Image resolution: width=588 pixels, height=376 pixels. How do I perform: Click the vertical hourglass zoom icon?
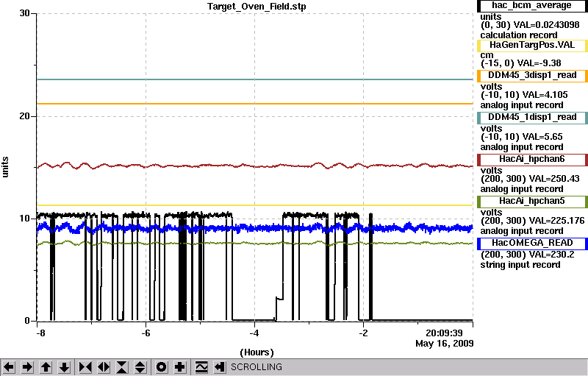click(x=122, y=367)
